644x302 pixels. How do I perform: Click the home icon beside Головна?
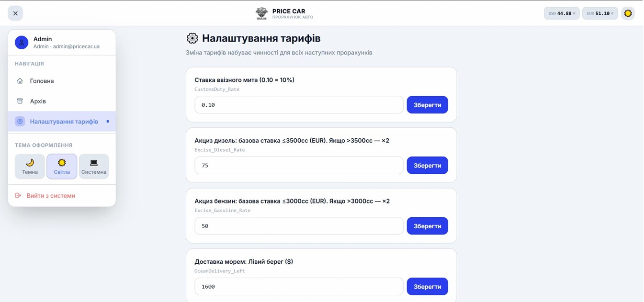coord(20,81)
